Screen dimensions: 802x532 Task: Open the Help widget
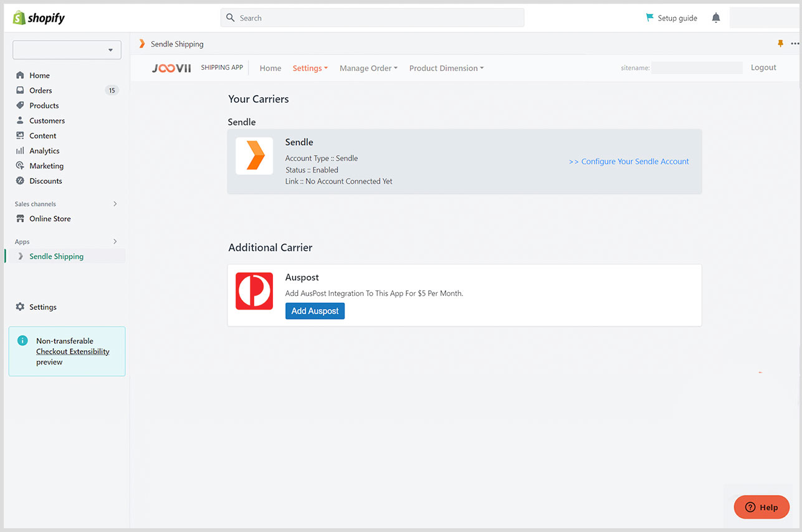pyautogui.click(x=761, y=507)
